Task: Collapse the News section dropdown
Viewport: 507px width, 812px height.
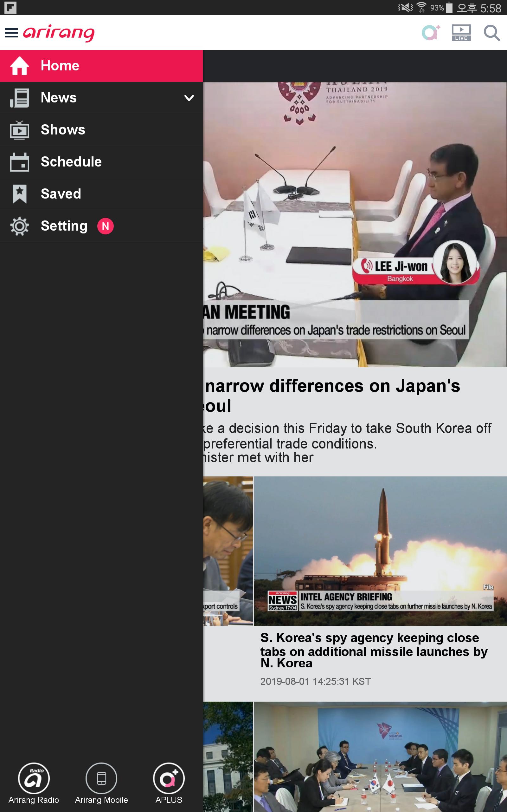Action: coord(190,98)
